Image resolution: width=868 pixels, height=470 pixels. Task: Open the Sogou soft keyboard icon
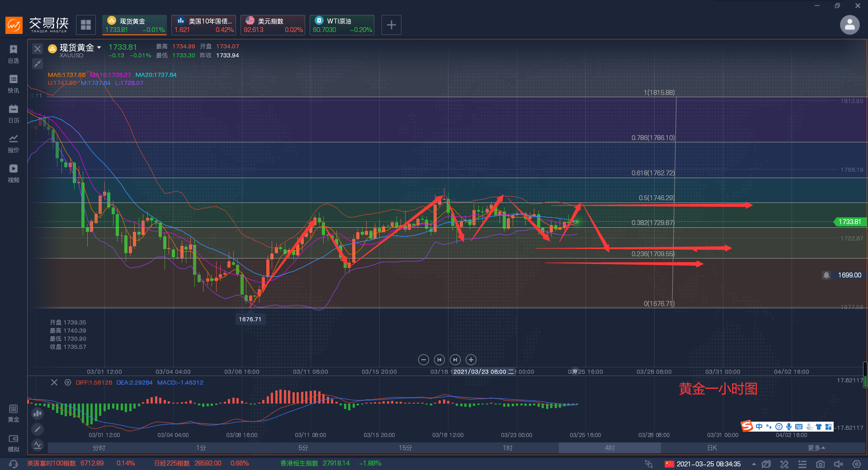click(799, 427)
